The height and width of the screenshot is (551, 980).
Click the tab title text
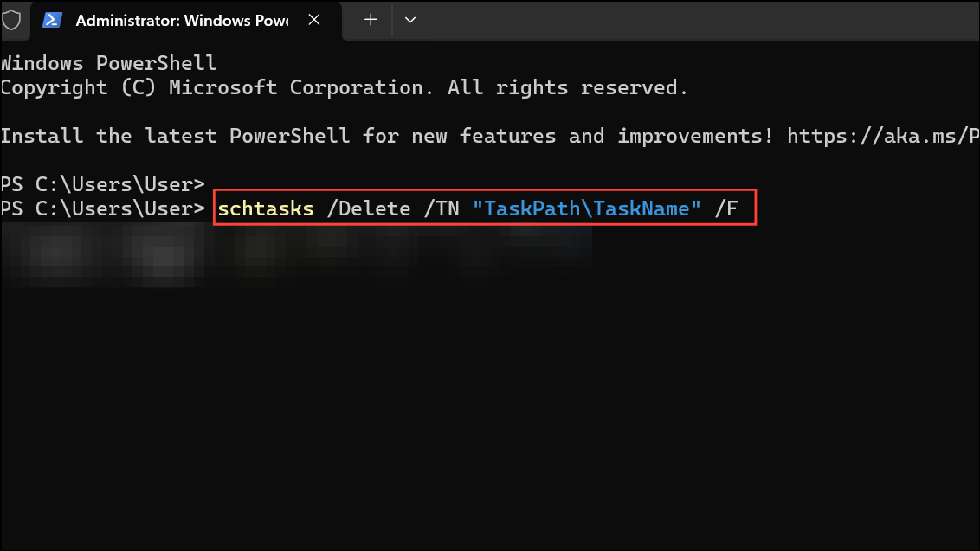182,19
